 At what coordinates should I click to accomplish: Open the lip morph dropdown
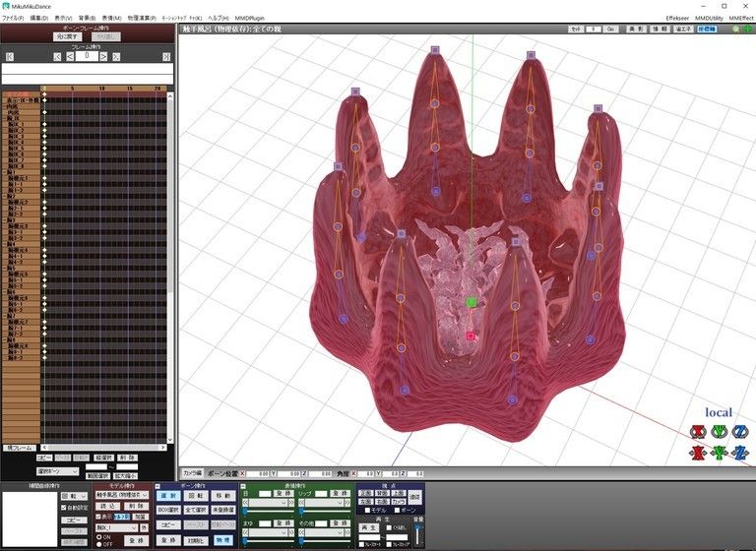(x=325, y=503)
